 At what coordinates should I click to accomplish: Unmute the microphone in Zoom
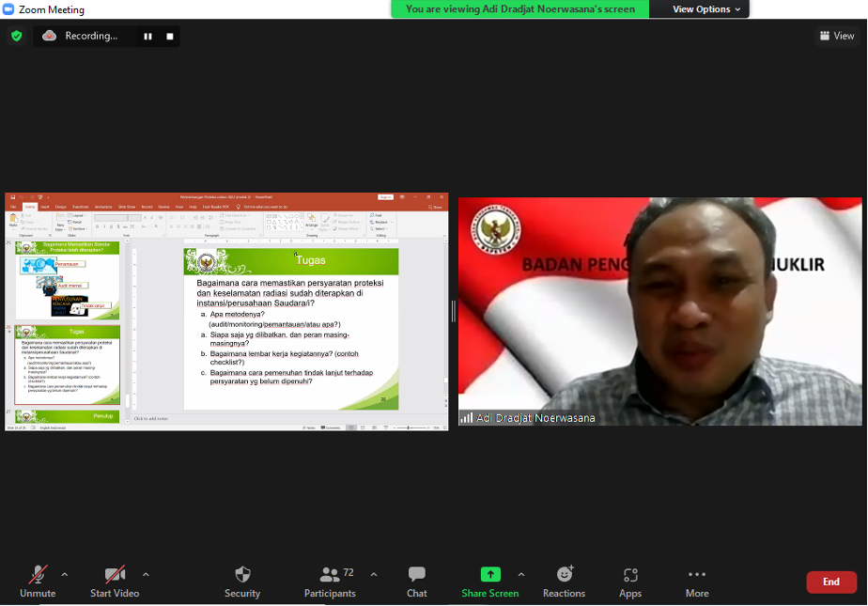pos(38,582)
